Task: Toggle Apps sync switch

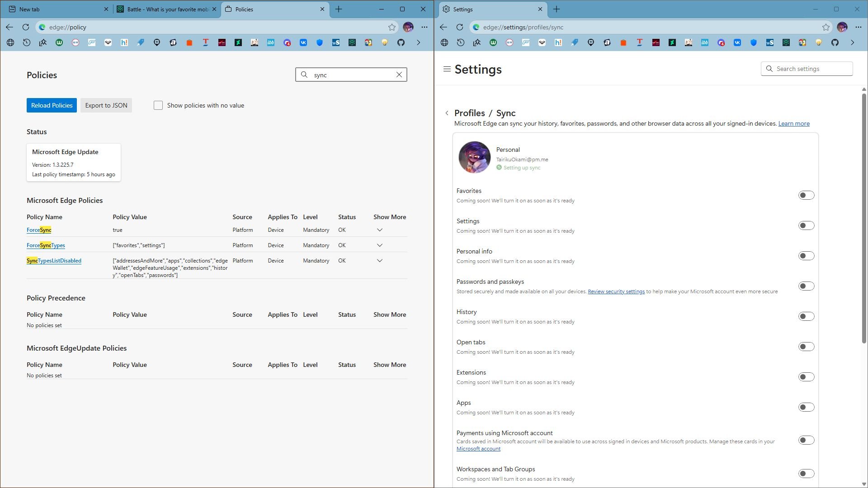Action: click(806, 407)
